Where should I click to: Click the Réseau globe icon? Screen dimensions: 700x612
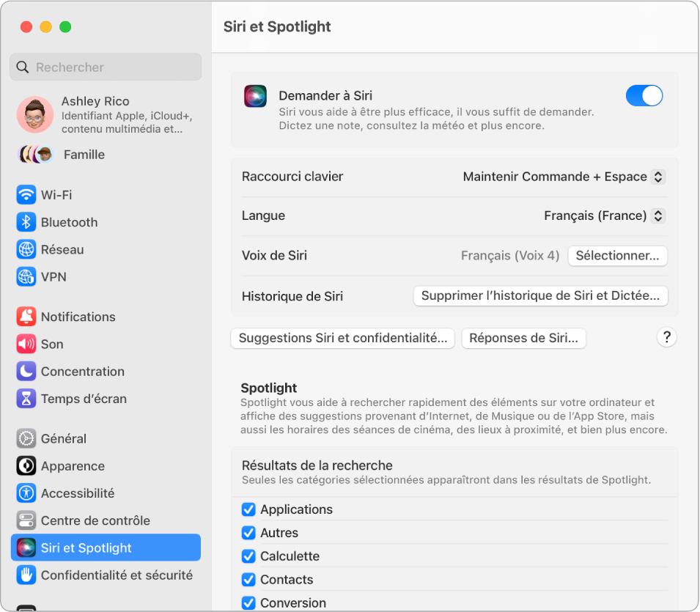(x=26, y=249)
